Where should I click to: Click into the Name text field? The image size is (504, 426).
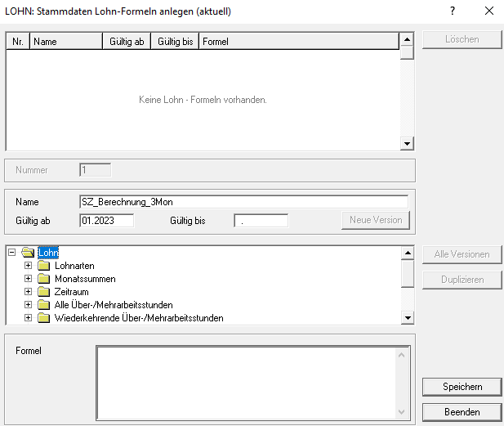[x=243, y=202]
